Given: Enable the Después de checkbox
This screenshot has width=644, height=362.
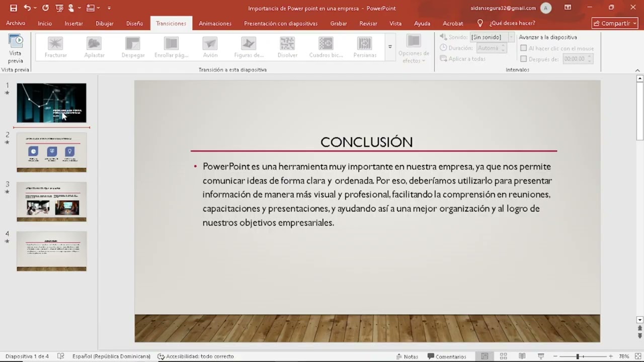Looking at the screenshot, I should point(524,59).
